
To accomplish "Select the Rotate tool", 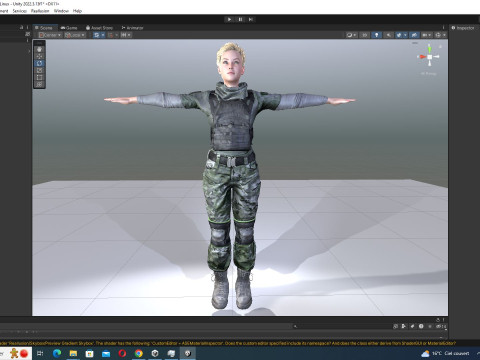I will click(39, 63).
